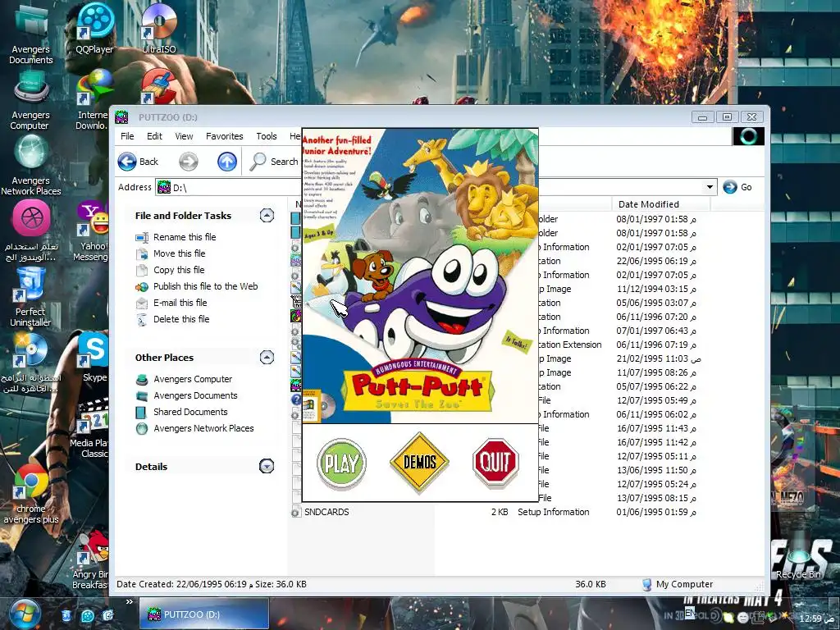
Task: Open the Arabic-labeled CD programs icon
Action: (30, 363)
